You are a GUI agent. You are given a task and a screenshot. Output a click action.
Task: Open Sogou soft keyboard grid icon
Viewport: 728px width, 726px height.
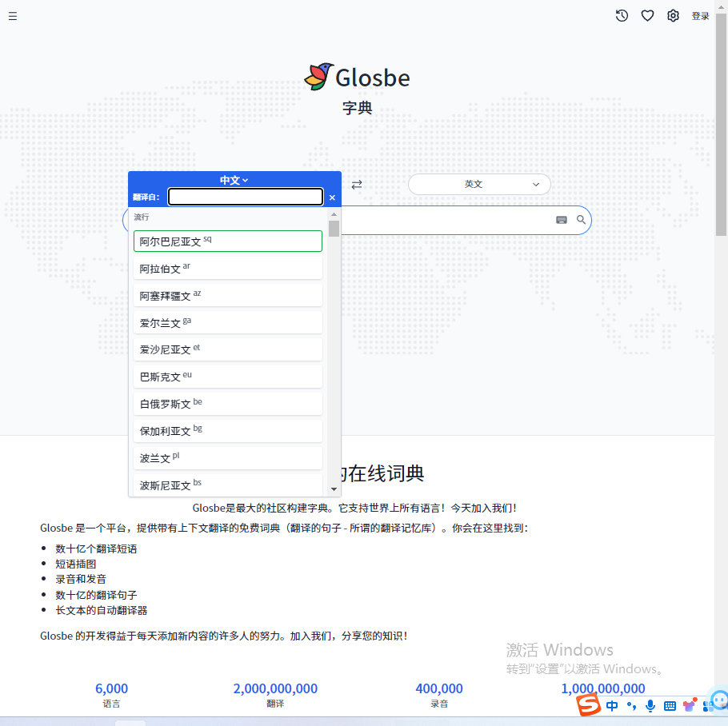670,706
